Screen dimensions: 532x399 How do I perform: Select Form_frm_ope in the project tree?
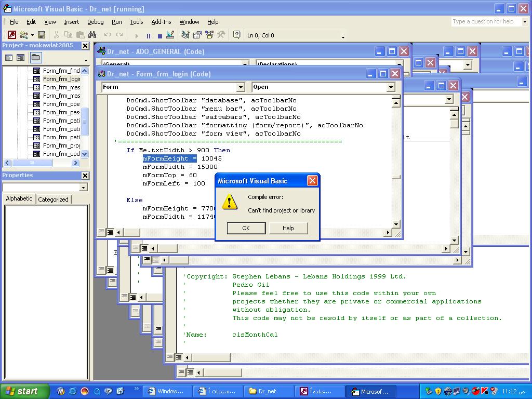pyautogui.click(x=61, y=104)
